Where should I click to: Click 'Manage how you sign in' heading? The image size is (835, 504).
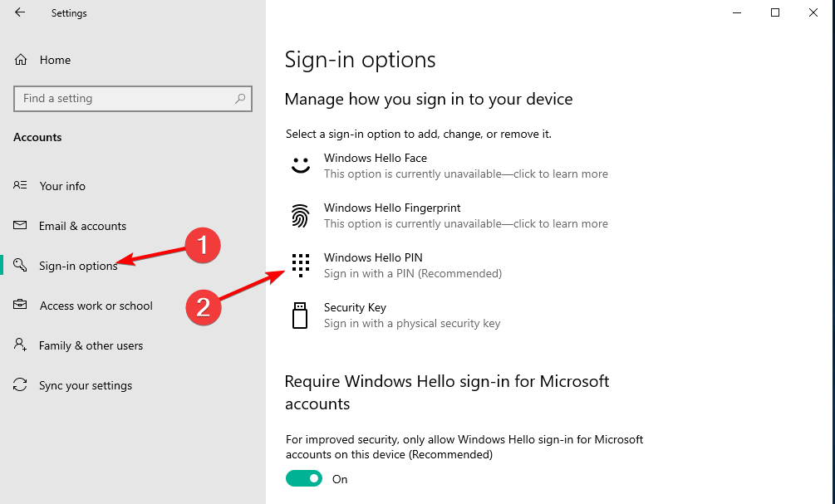pyautogui.click(x=429, y=99)
